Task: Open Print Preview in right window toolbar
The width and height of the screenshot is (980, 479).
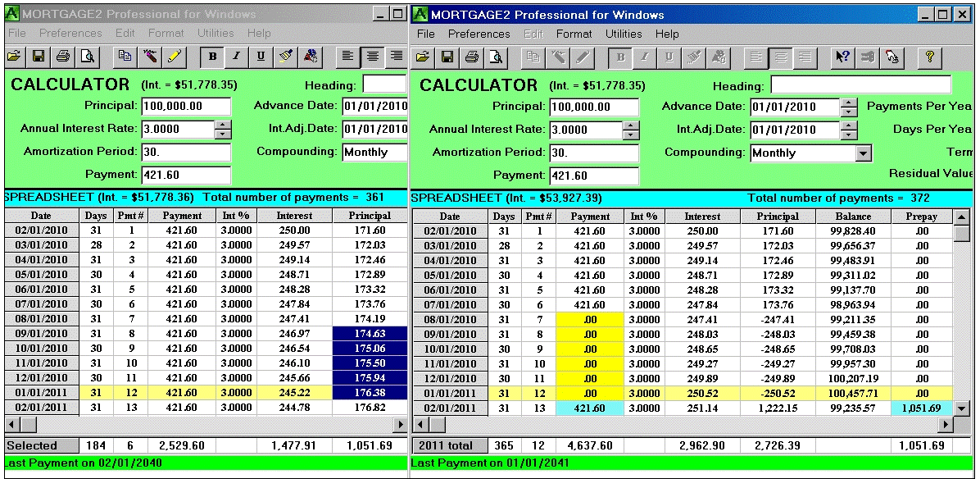Action: [496, 57]
